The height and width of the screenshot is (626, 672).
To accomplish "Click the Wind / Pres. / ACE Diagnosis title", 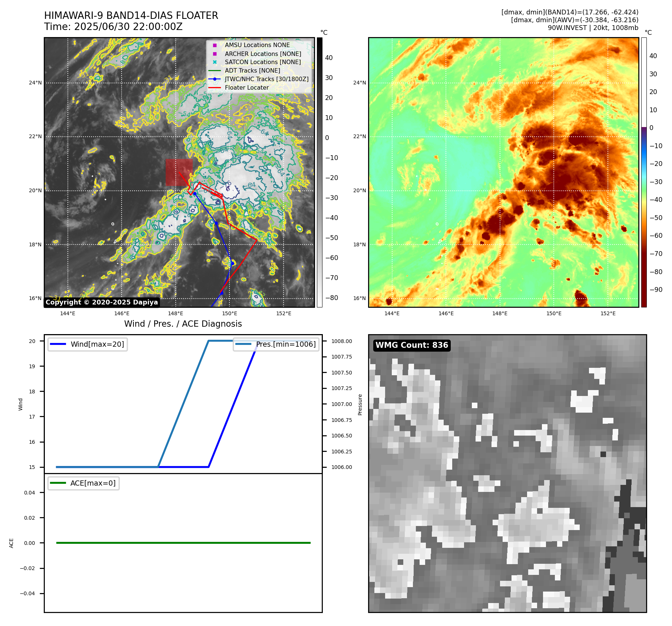I will point(183,324).
